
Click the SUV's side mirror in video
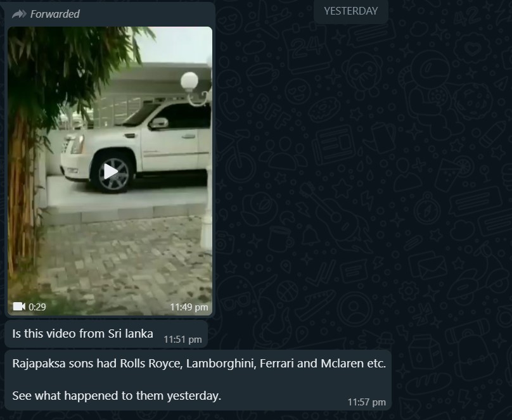click(158, 123)
